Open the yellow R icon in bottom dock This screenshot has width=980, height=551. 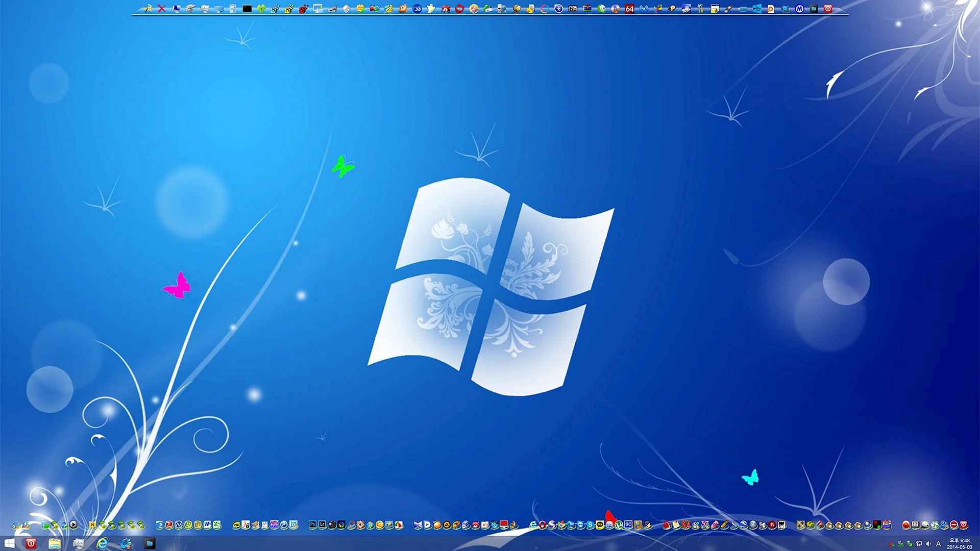[x=92, y=525]
